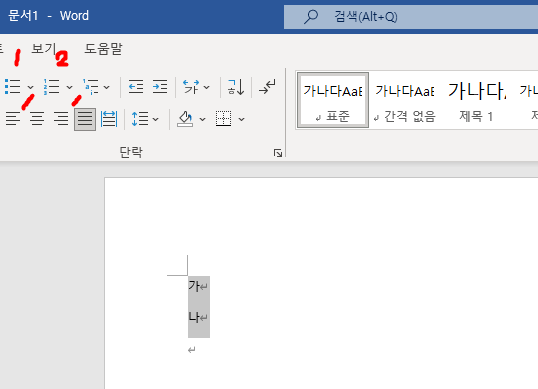The height and width of the screenshot is (389, 538).
Task: Open the 보기 tab
Action: click(x=44, y=48)
